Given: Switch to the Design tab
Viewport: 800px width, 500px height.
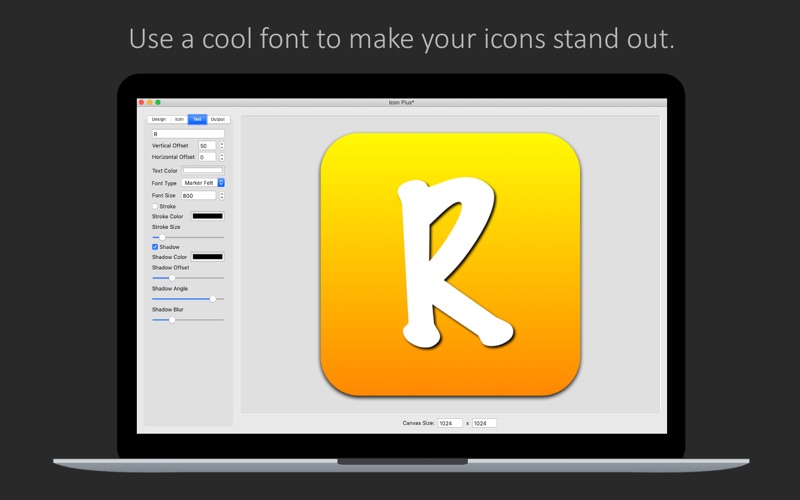Looking at the screenshot, I should coord(159,119).
